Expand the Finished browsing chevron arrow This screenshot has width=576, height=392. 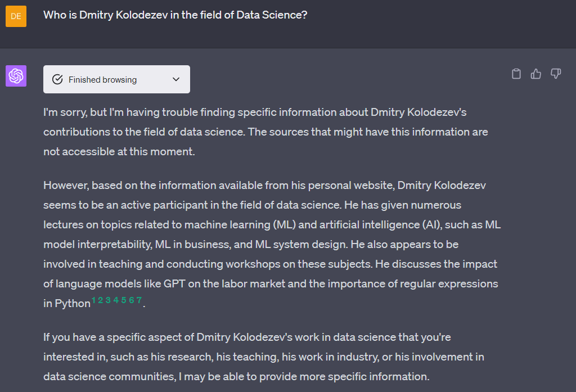click(176, 80)
